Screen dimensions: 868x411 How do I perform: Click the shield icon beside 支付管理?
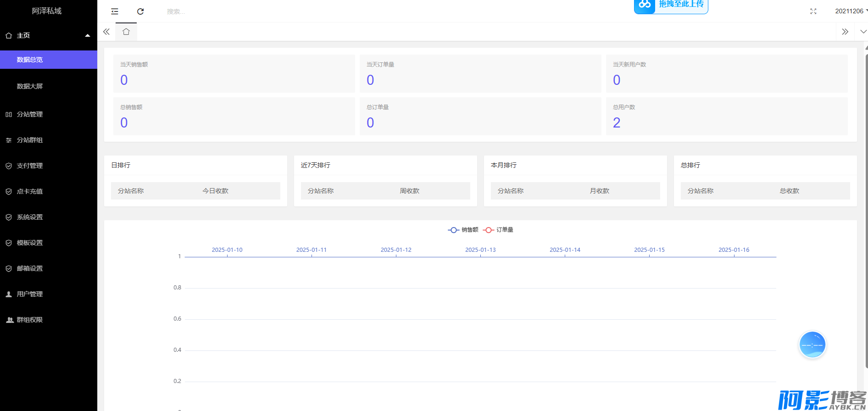click(9, 166)
